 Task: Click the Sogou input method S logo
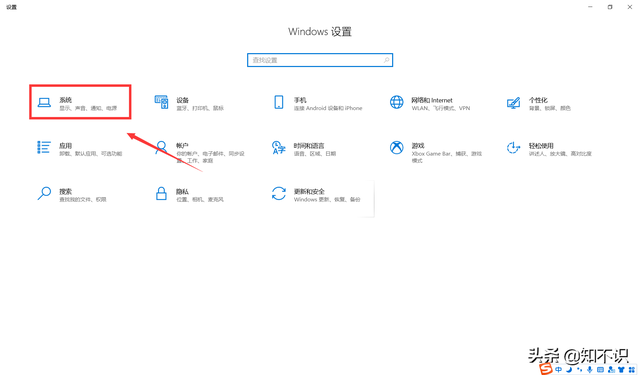tap(546, 368)
